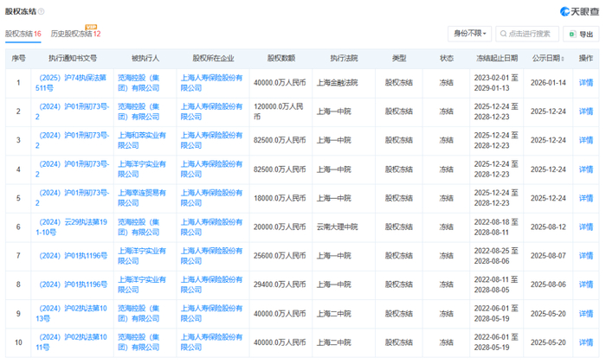Viewport: 606px width, 364px height.
Task: Open 上海洋宁实业有限公司 link in row 7
Action: click(142, 256)
